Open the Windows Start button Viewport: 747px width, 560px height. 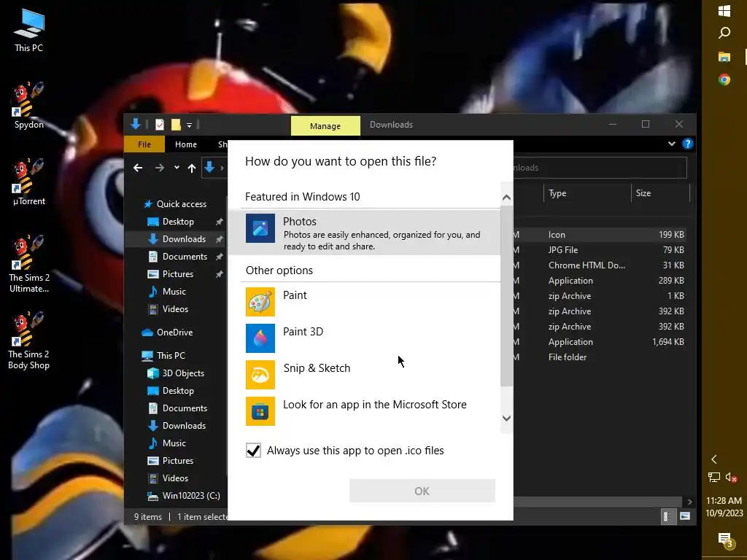pos(724,11)
